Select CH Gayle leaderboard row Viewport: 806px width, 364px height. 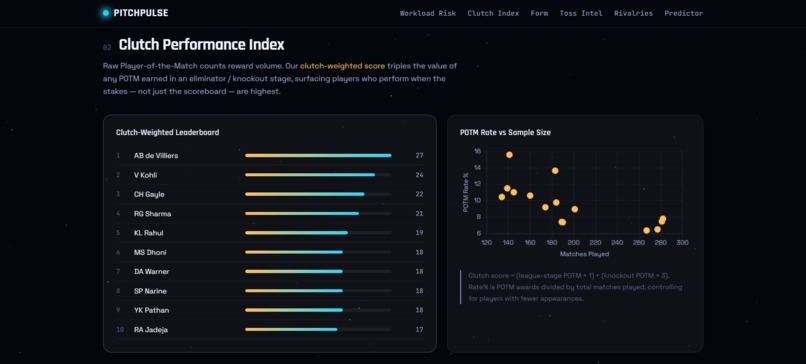(269, 194)
